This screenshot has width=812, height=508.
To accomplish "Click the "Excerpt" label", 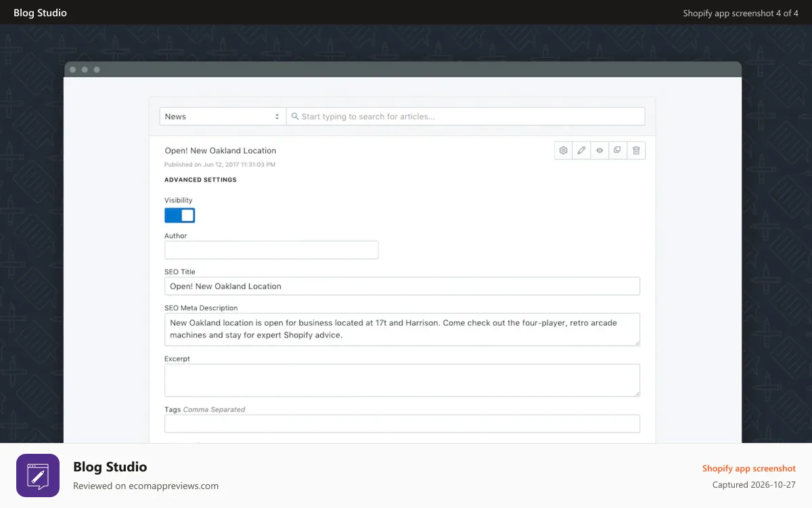I will pyautogui.click(x=177, y=358).
